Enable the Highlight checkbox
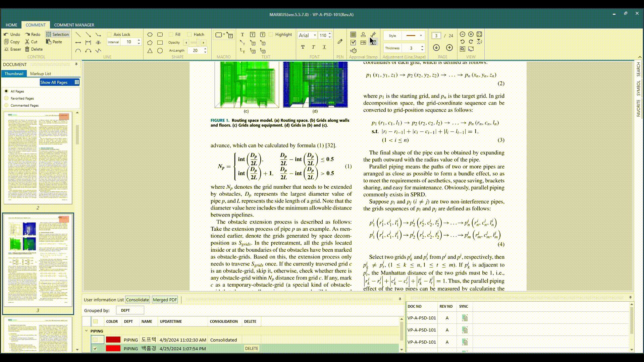 point(271,34)
